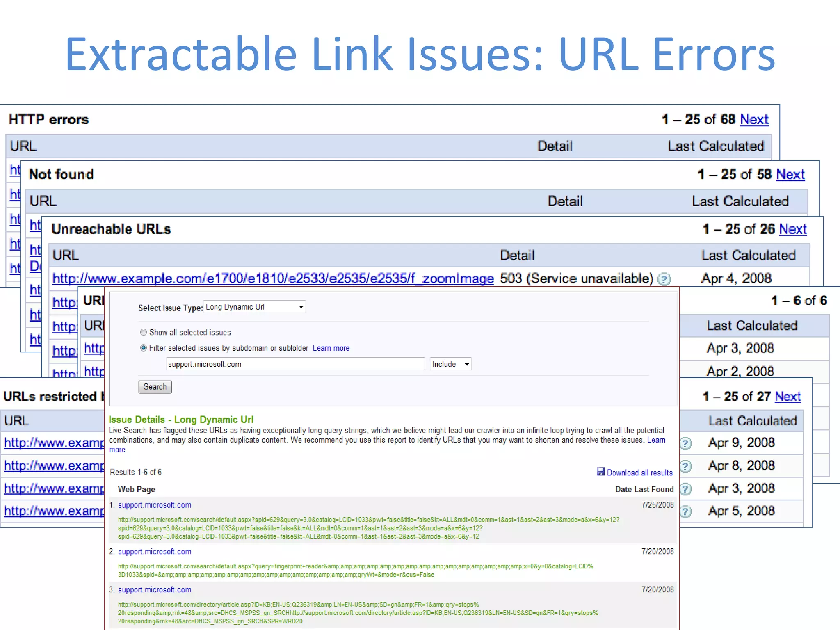The height and width of the screenshot is (630, 840).
Task: Open fourth www.examp link in URLs restricted table
Action: click(x=54, y=511)
